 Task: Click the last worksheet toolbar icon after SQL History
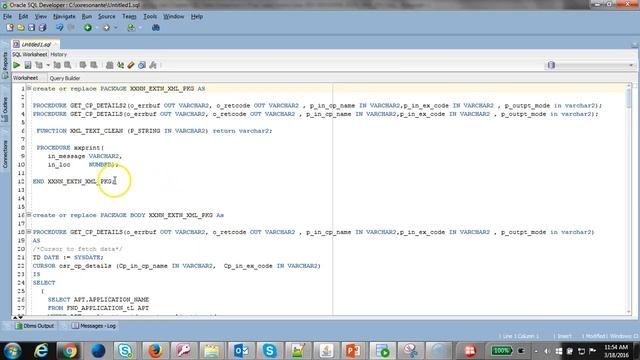pos(153,65)
